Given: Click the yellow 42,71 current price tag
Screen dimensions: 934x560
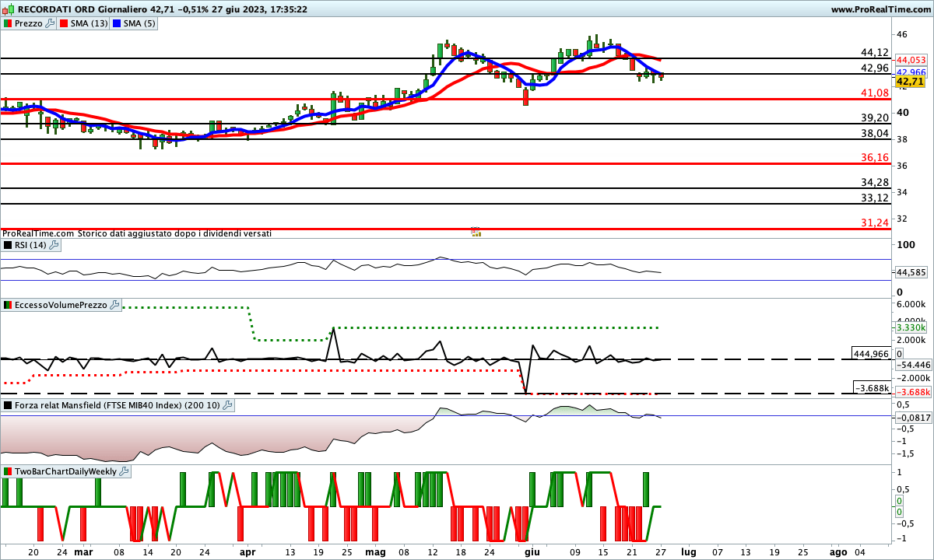Looking at the screenshot, I should pos(909,81).
